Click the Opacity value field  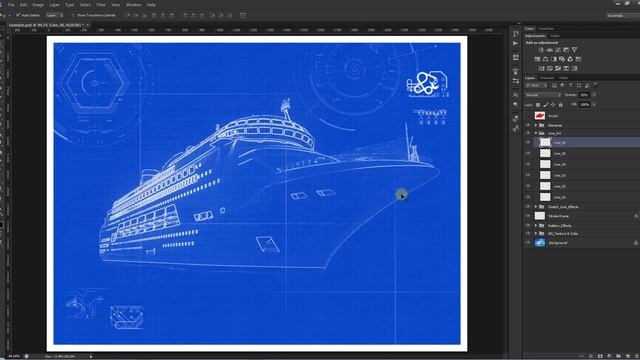click(x=584, y=95)
